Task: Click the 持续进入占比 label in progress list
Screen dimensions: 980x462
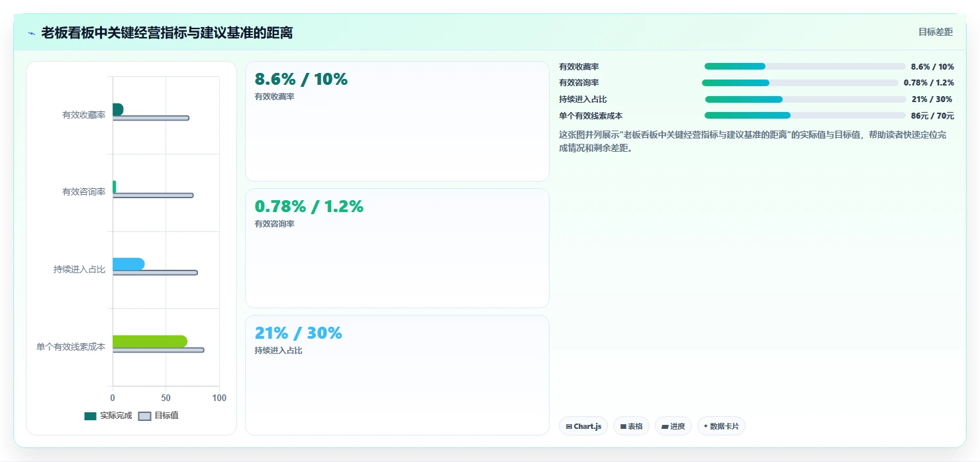Action: [x=583, y=99]
